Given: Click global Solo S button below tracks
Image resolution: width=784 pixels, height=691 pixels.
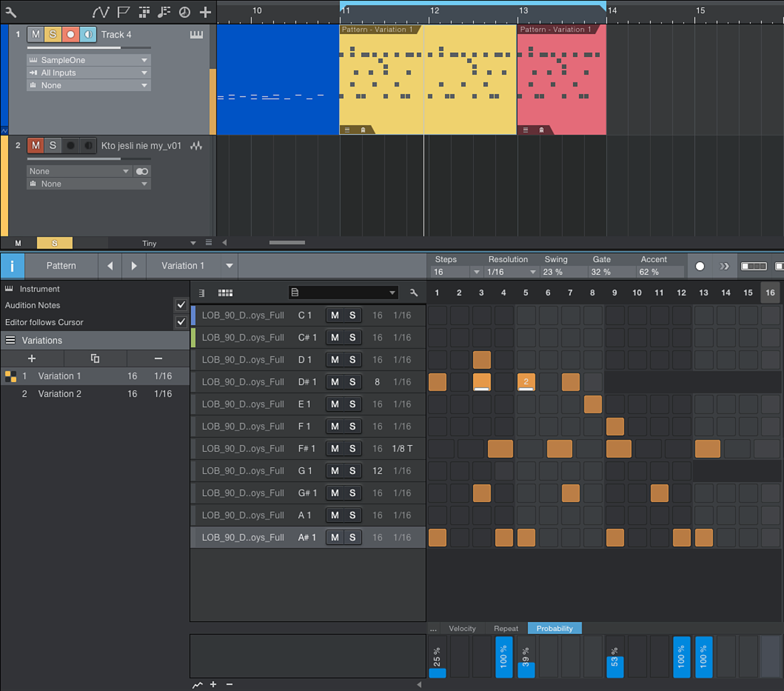Looking at the screenshot, I should point(54,243).
